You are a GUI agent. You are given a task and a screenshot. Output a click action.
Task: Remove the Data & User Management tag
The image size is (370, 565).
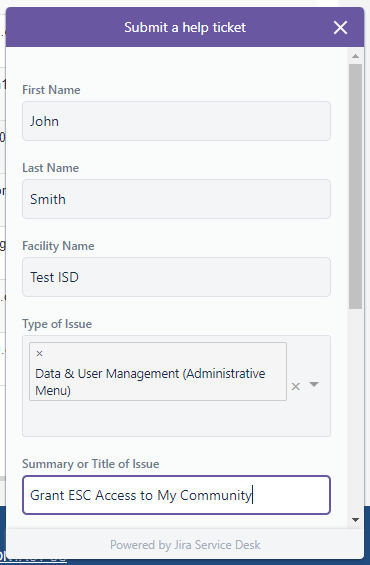click(x=40, y=353)
